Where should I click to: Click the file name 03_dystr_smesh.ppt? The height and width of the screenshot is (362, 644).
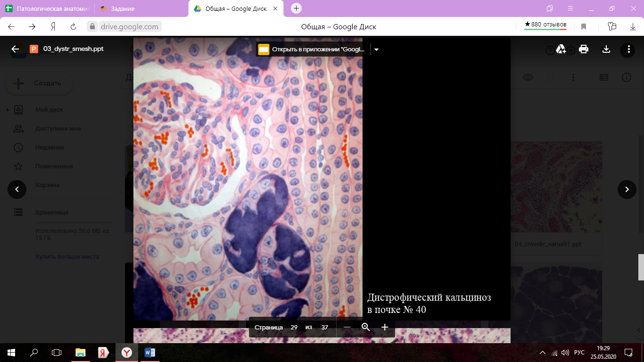(73, 49)
